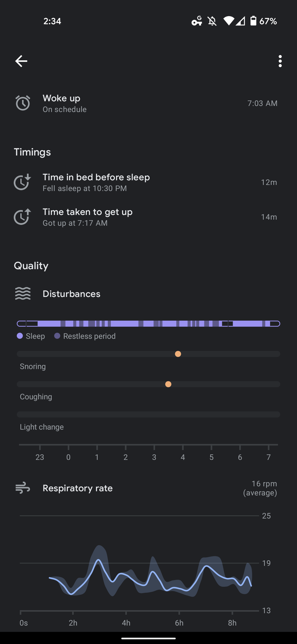Tap the Light change timeline bar
297x644 pixels.
coord(148,414)
